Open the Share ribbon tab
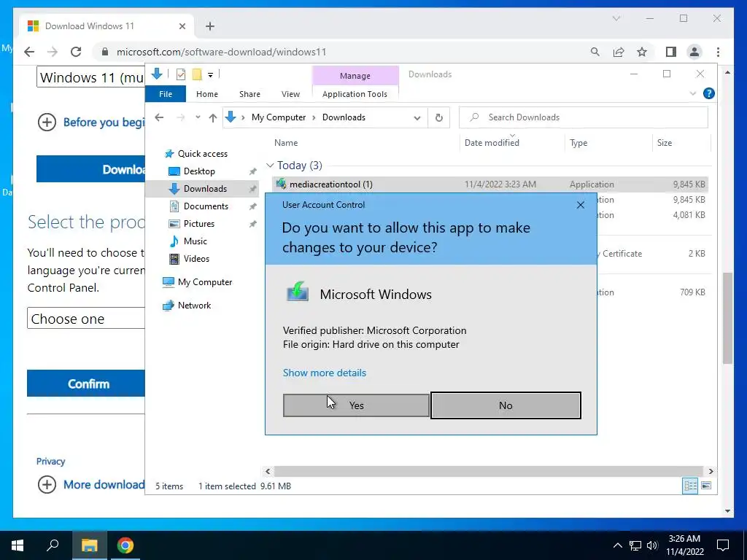Image resolution: width=747 pixels, height=560 pixels. pyautogui.click(x=249, y=94)
